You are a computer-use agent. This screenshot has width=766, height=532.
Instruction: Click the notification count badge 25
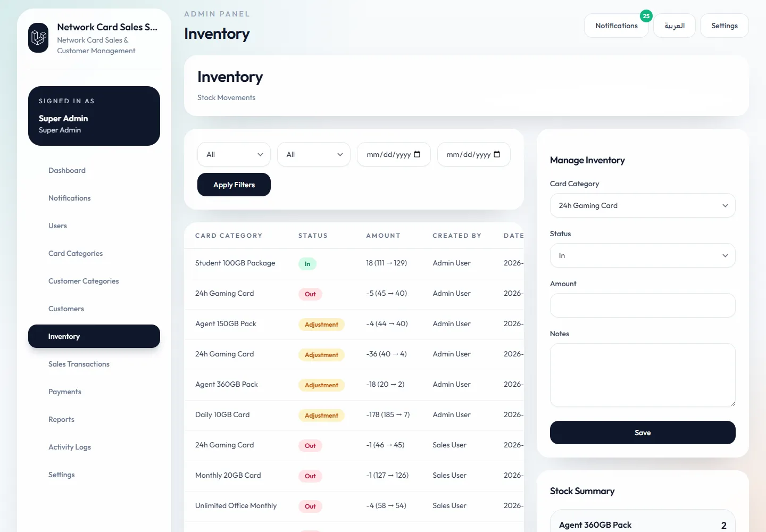(x=646, y=16)
